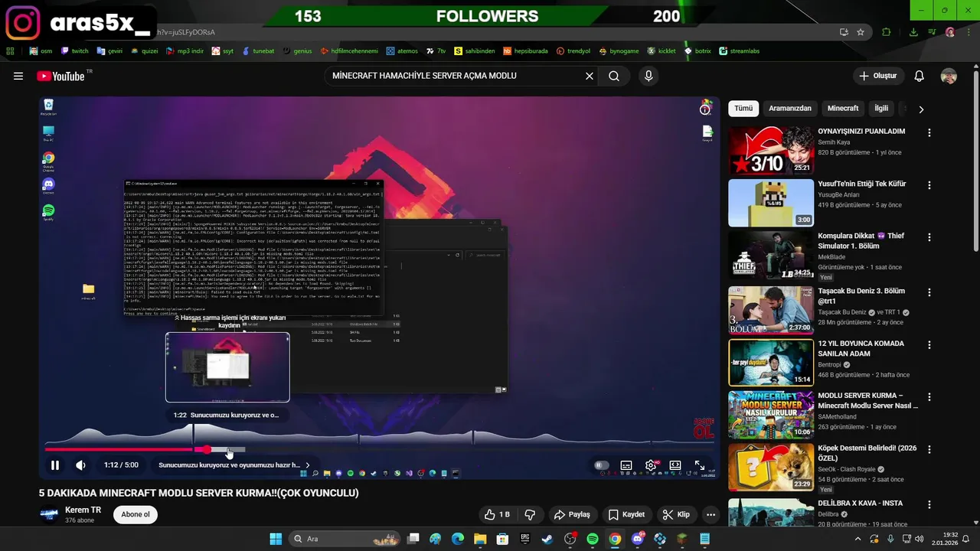Open Discord from the taskbar
The width and height of the screenshot is (980, 551).
[x=638, y=539]
